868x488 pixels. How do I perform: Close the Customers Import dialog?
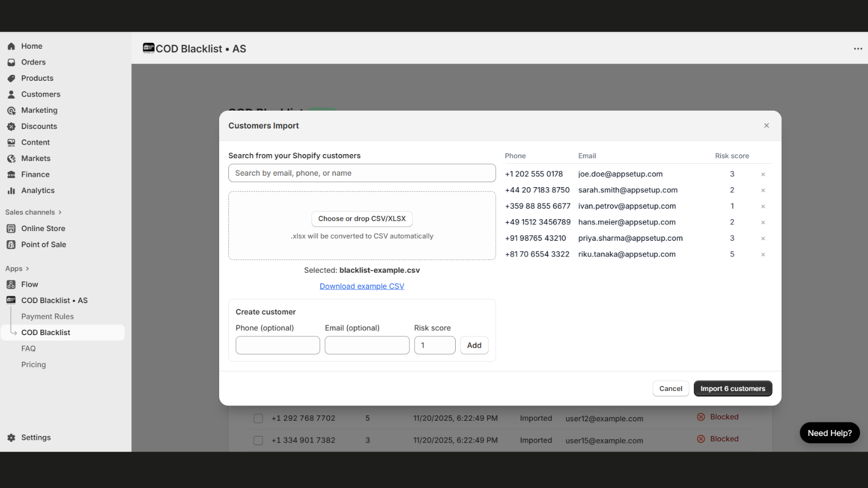(x=767, y=126)
